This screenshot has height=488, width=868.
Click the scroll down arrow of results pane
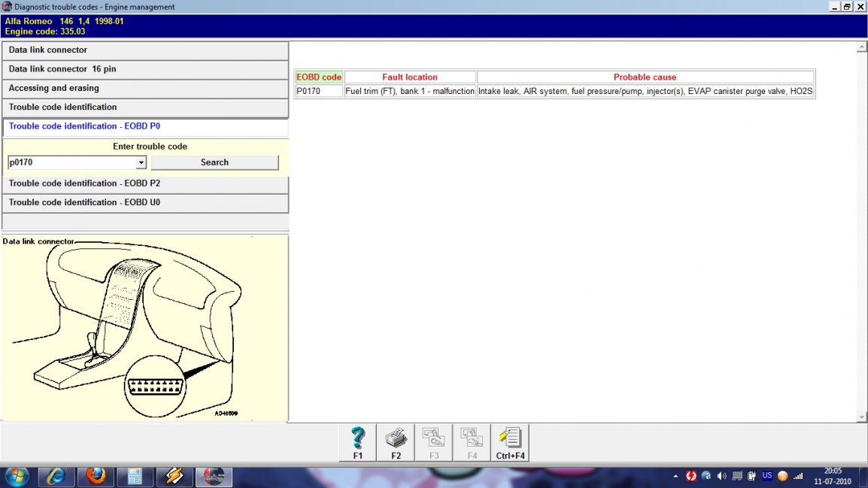(x=862, y=417)
